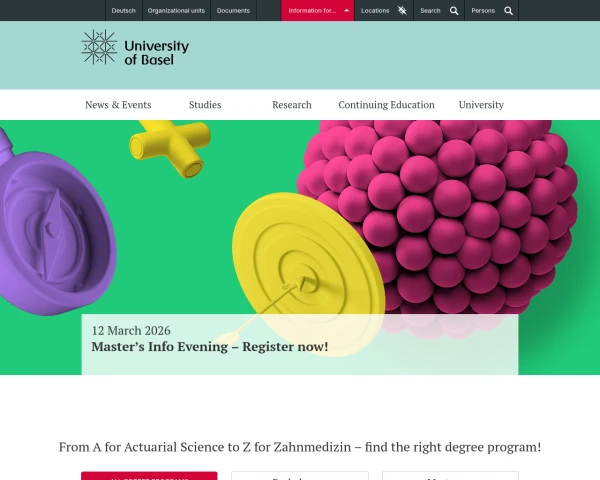
Task: Open the Studies menu
Action: pos(205,104)
